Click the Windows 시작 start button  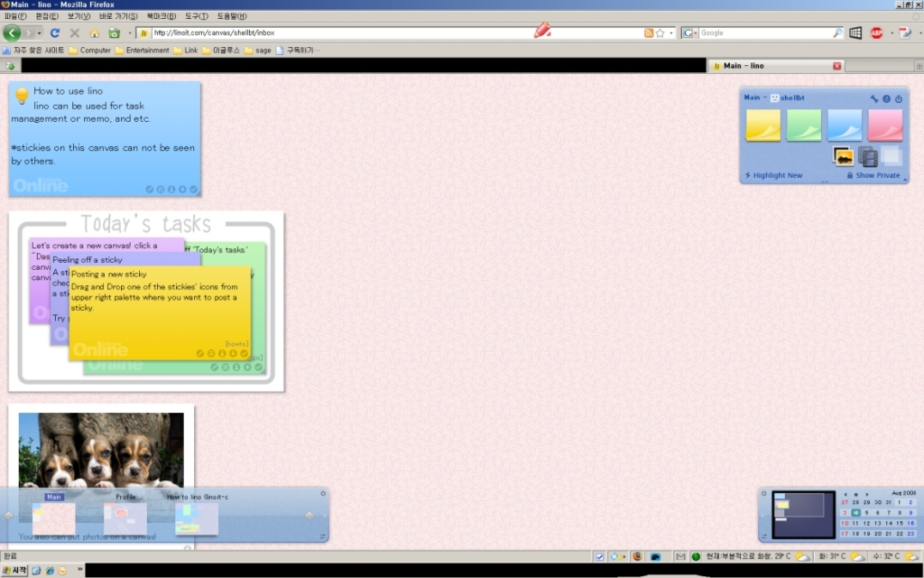[14, 571]
